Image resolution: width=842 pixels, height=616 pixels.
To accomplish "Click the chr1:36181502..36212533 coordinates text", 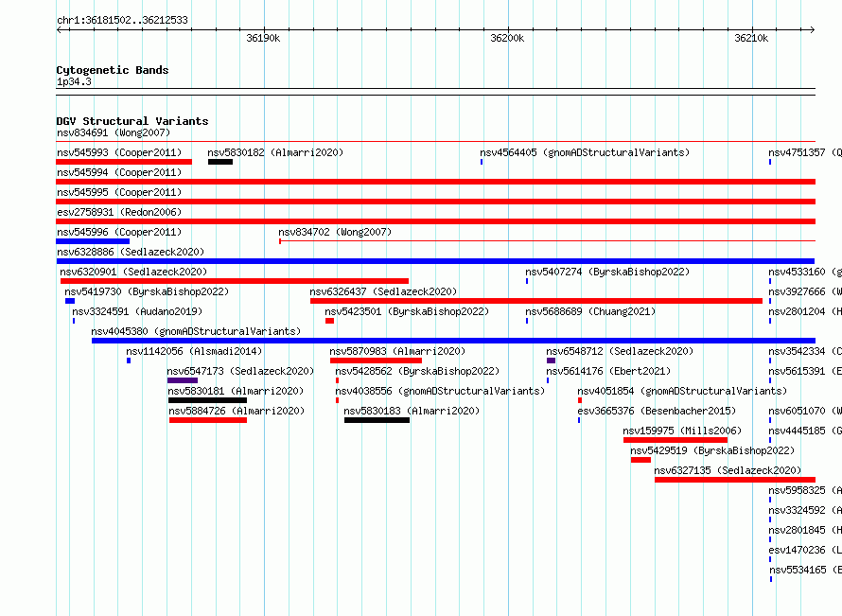I will [122, 21].
